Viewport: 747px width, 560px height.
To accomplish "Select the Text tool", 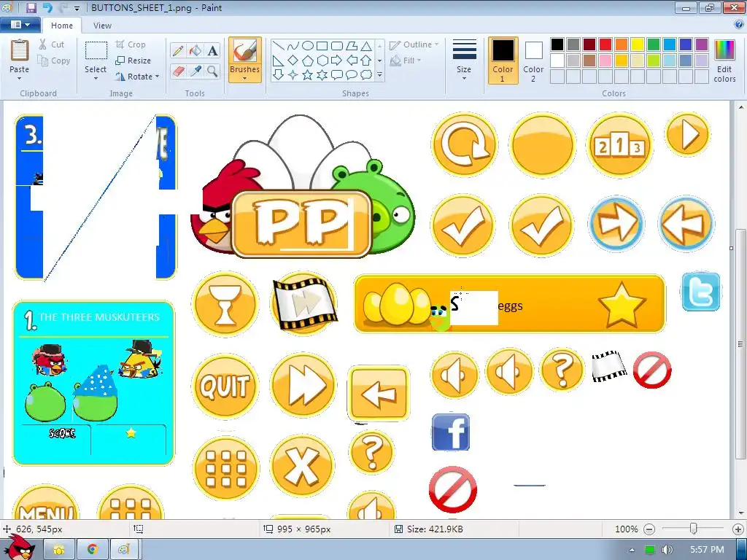I will [212, 50].
